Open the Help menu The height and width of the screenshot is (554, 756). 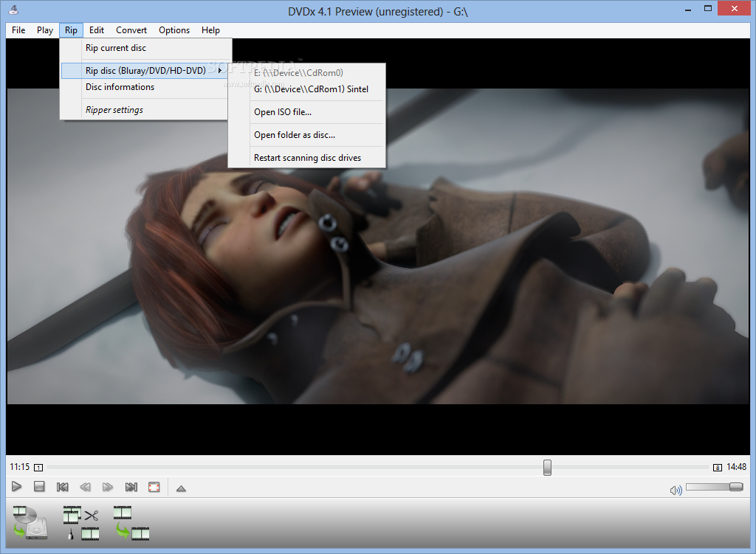[210, 30]
